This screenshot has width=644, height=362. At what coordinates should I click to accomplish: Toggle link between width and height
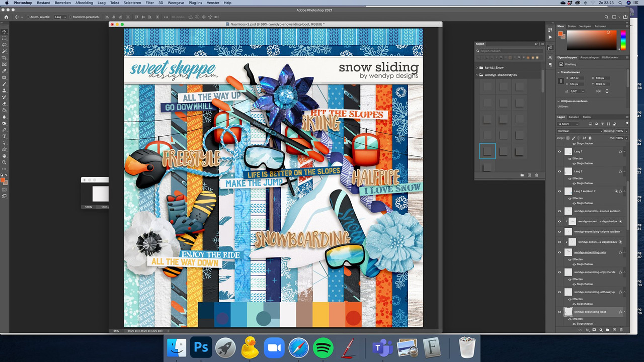click(561, 81)
